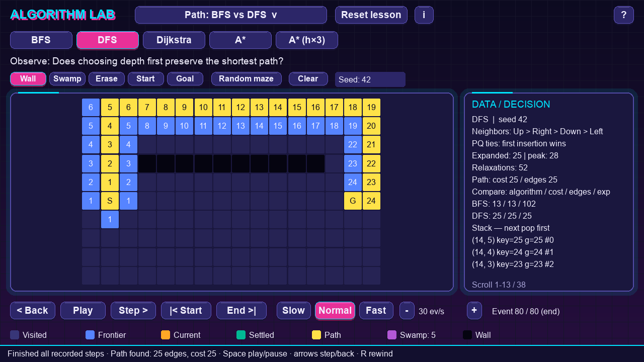644x362 pixels.
Task: Open the help '?' button
Action: coord(624,15)
